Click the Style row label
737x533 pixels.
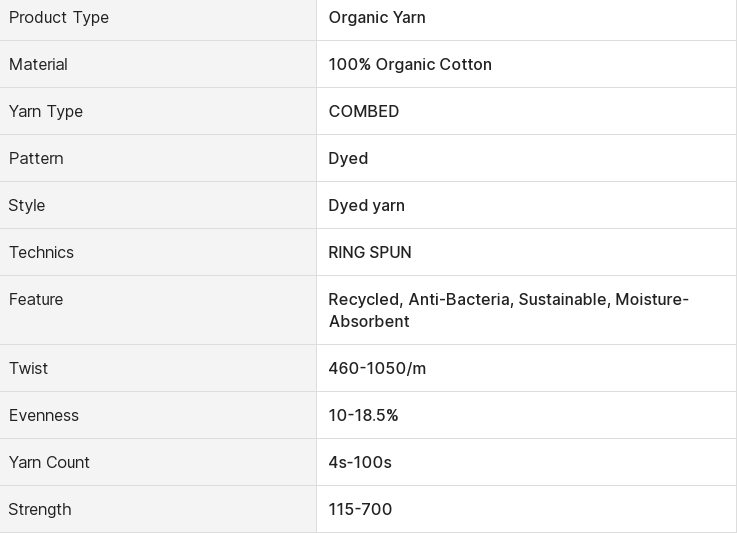coord(27,206)
